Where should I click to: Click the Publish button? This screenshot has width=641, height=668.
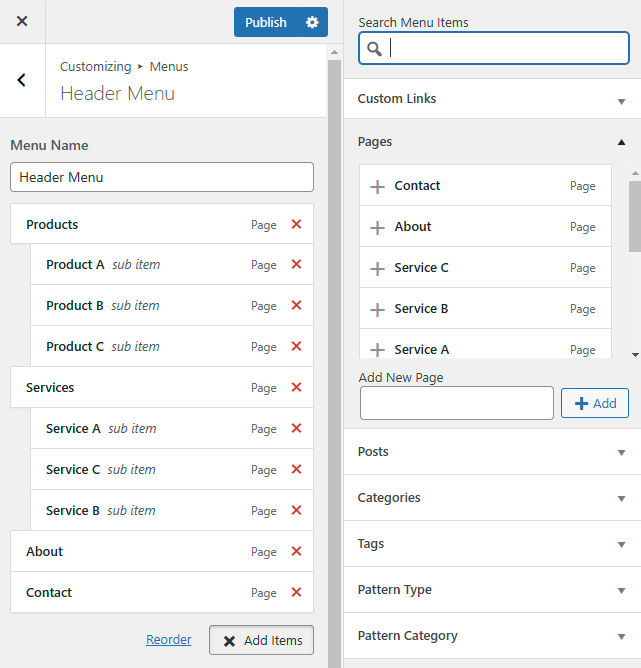tap(265, 22)
